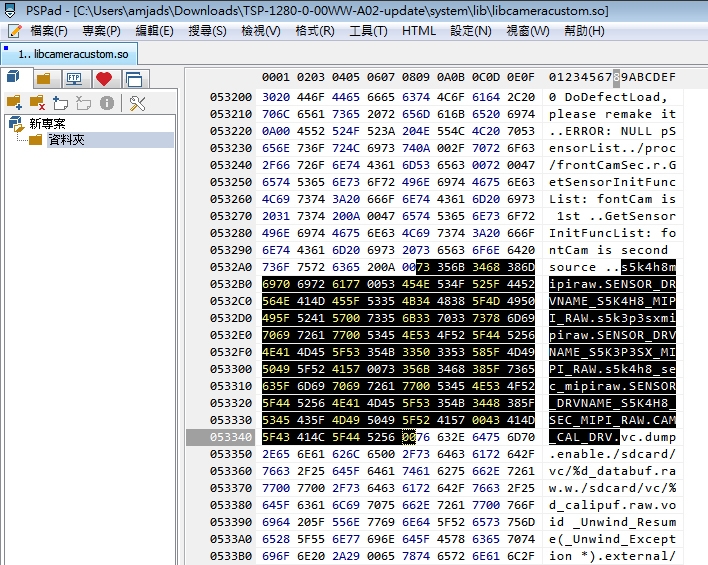Open project settings tools icon
Screen dimensions: 708x565
(x=137, y=103)
